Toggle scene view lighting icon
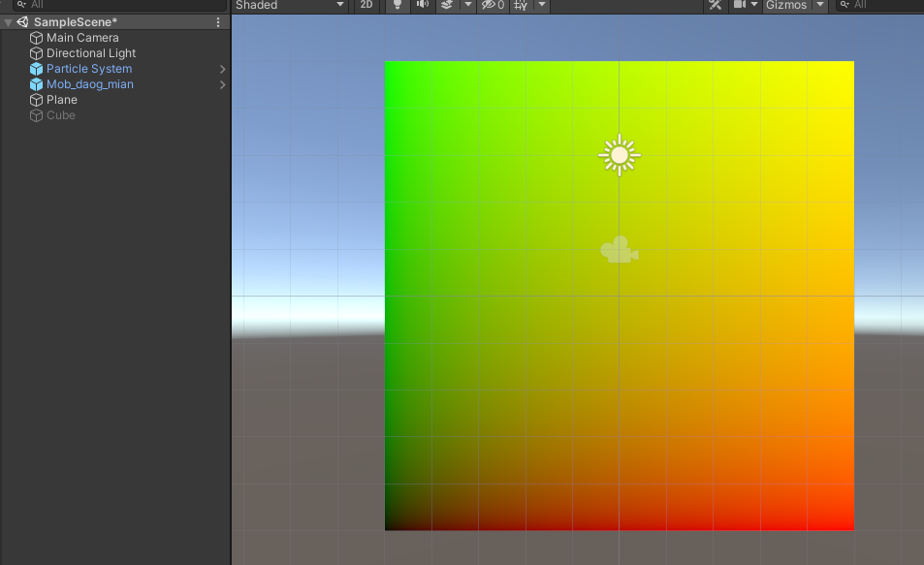 tap(397, 6)
